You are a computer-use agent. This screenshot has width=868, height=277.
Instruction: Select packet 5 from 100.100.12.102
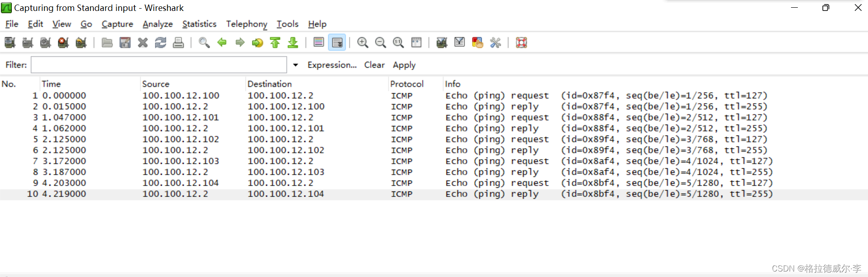pos(434,139)
